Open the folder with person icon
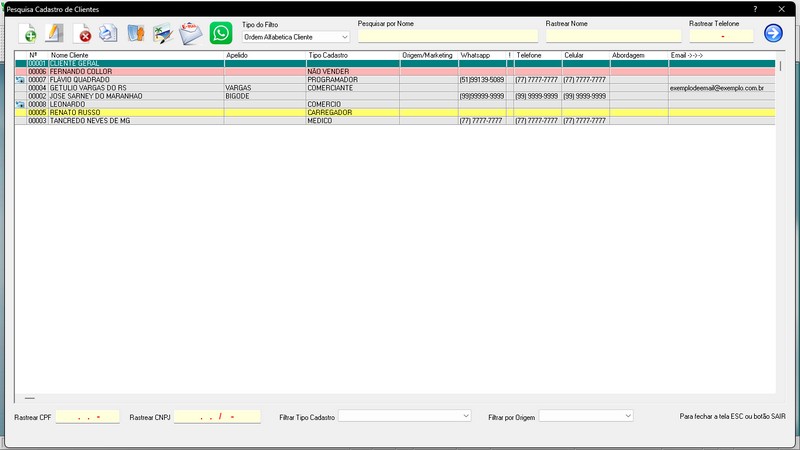The width and height of the screenshot is (800, 450). pyautogui.click(x=136, y=34)
